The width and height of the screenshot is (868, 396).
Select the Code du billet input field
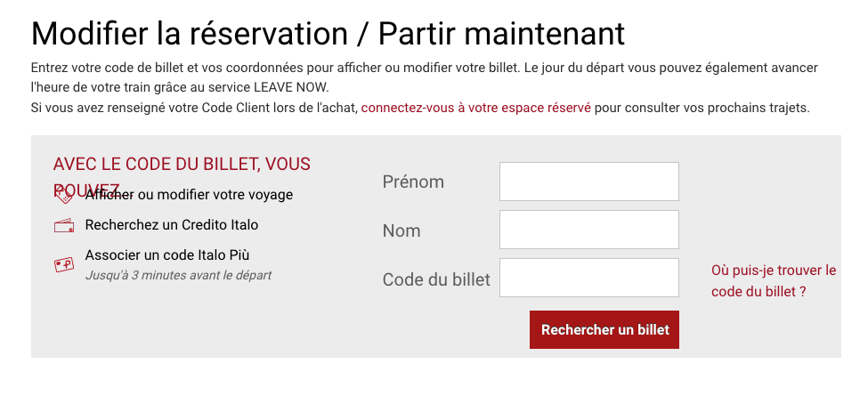click(588, 278)
